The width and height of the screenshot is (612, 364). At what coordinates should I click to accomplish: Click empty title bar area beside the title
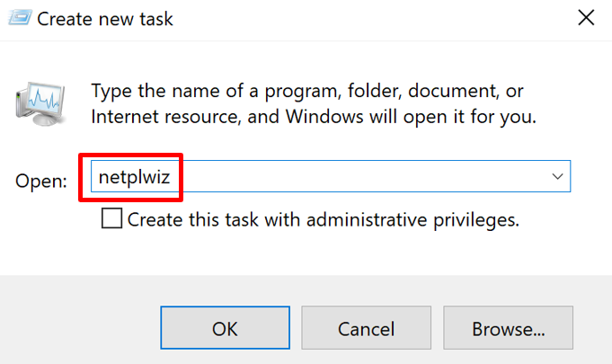pos(359,18)
